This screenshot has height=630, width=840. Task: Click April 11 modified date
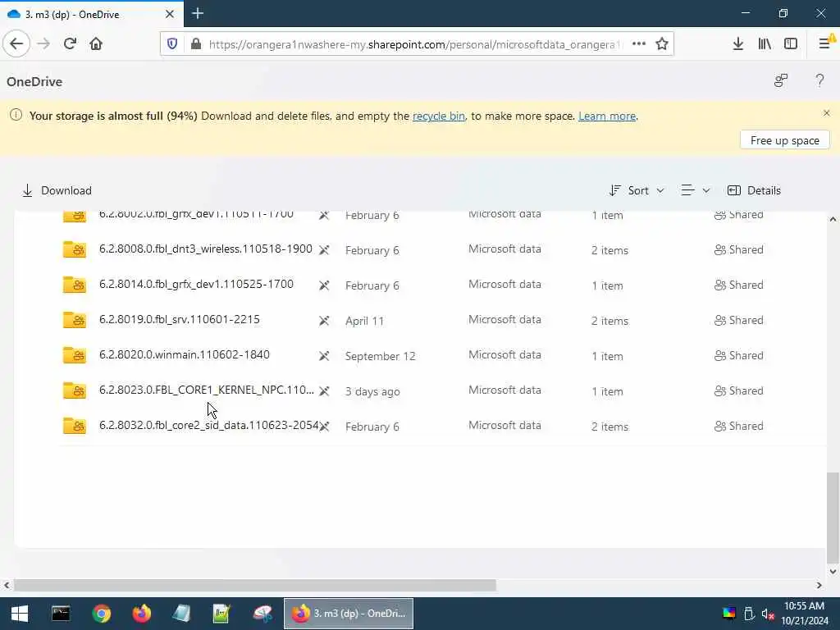pyautogui.click(x=364, y=321)
